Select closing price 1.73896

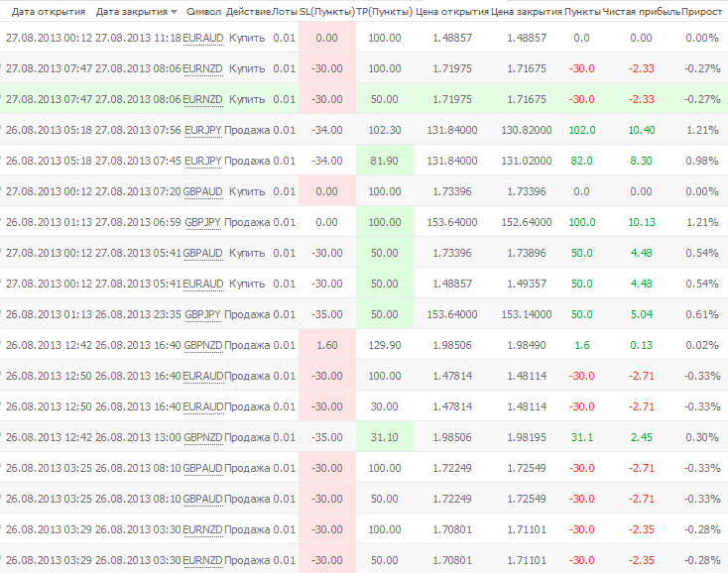pos(527,253)
